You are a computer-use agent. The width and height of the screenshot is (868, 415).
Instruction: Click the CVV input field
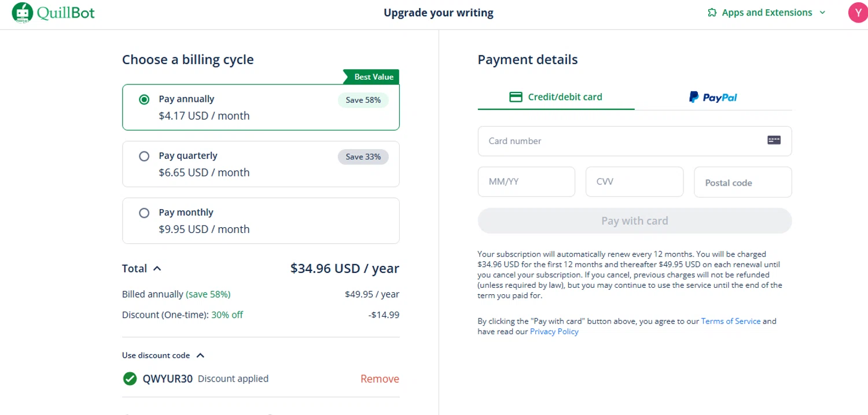click(634, 181)
